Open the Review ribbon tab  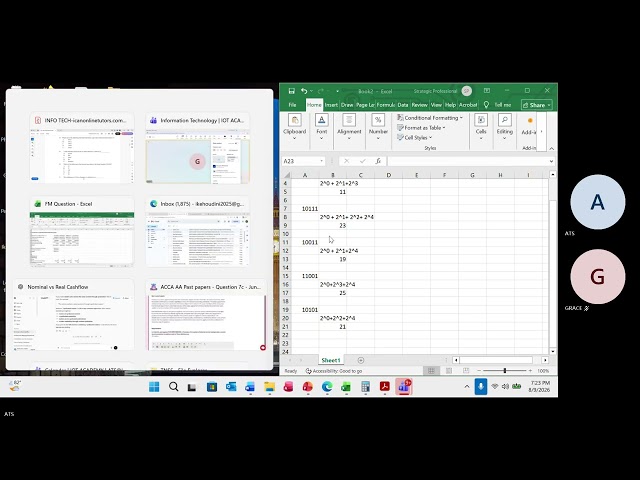419,105
